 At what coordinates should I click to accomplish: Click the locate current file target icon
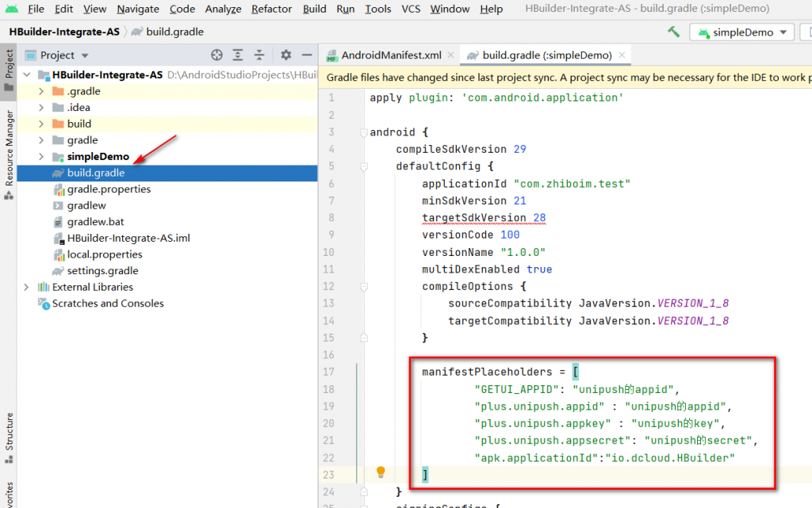point(217,55)
